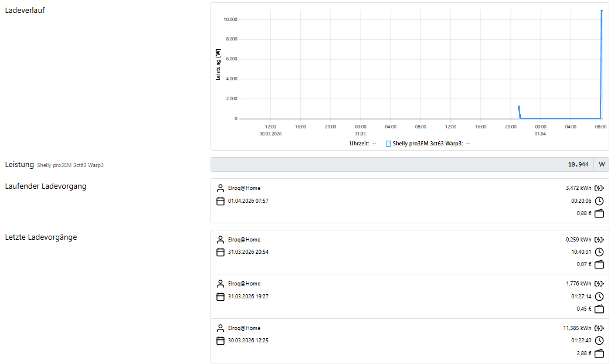Select the 30.03.2026 12:25 charge record
Viewport: 611px width, 364px height.
pos(409,341)
